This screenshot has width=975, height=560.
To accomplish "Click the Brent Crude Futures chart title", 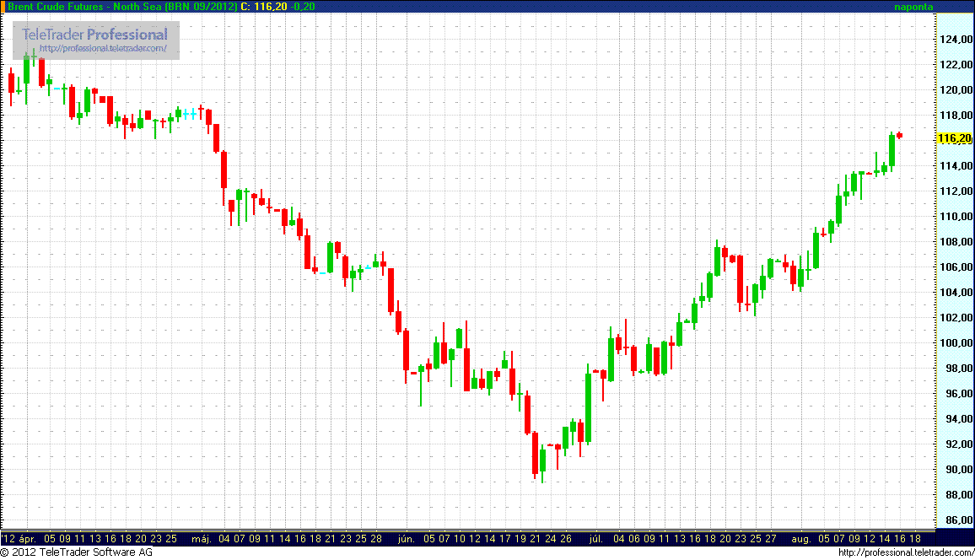I will (121, 7).
